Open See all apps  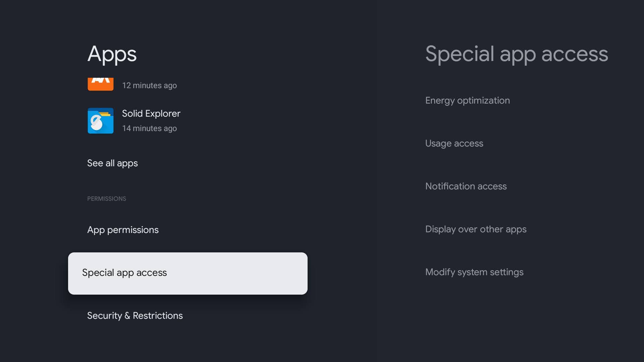pyautogui.click(x=112, y=163)
